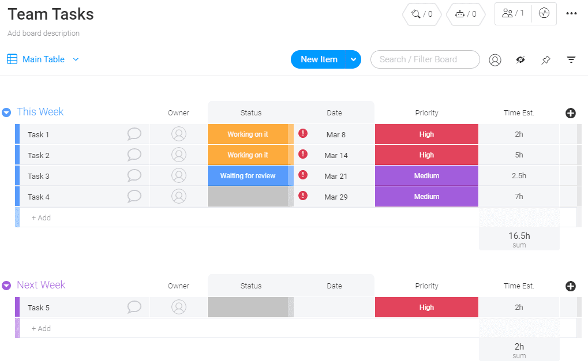Click the Search / Filter Board field
Image resolution: width=588 pixels, height=364 pixels.
425,59
